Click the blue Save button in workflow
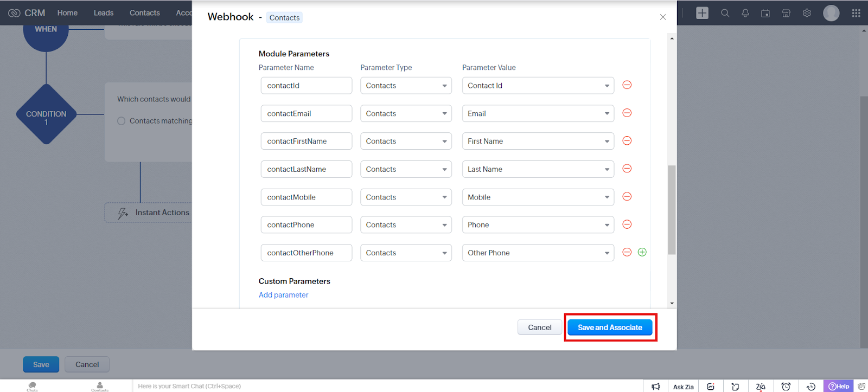This screenshot has height=392, width=868. click(x=41, y=364)
